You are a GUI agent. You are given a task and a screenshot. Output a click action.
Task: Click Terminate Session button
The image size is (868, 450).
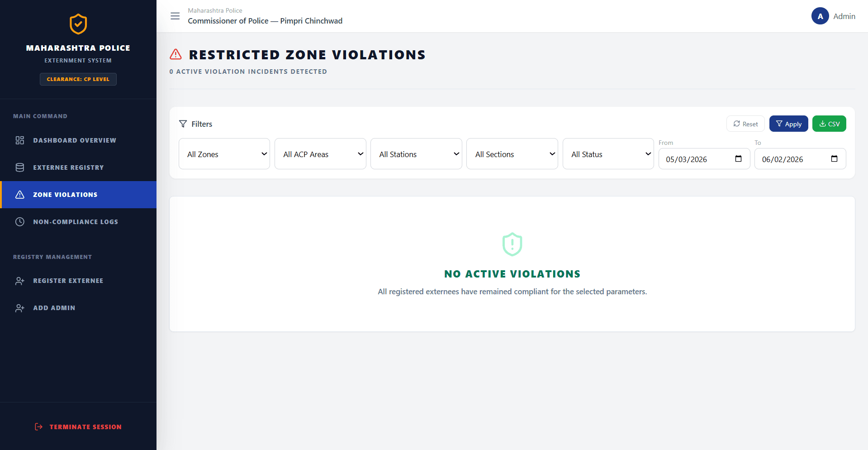pyautogui.click(x=78, y=426)
